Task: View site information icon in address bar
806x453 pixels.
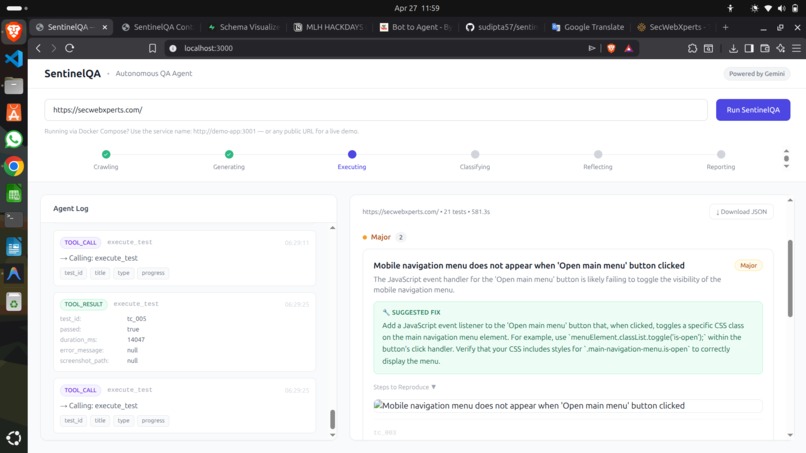Action: [x=173, y=48]
